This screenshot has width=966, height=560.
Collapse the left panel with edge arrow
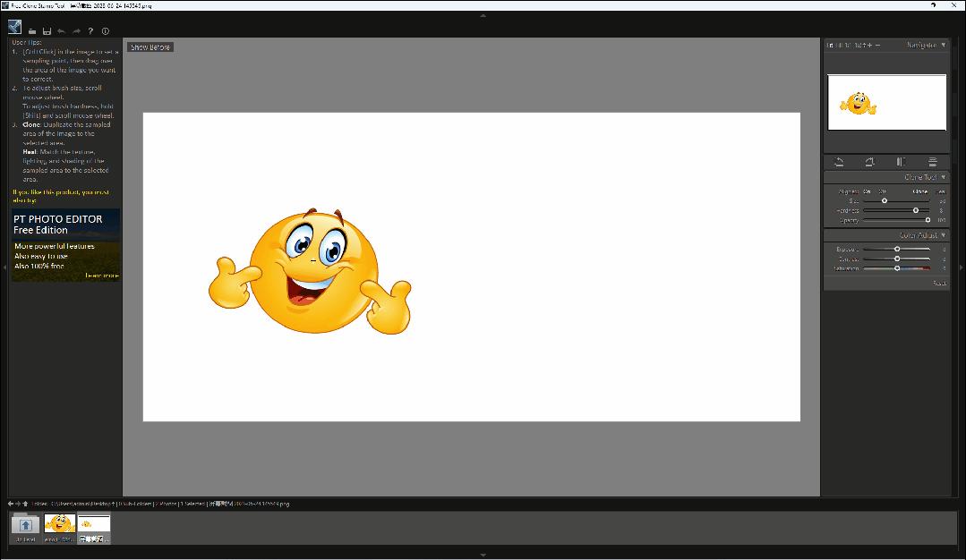pos(4,267)
